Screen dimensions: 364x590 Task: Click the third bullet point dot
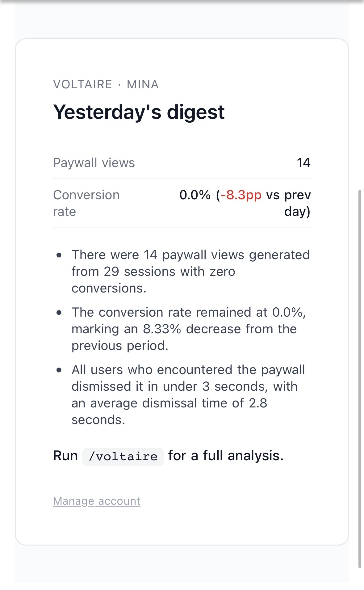[x=59, y=370]
